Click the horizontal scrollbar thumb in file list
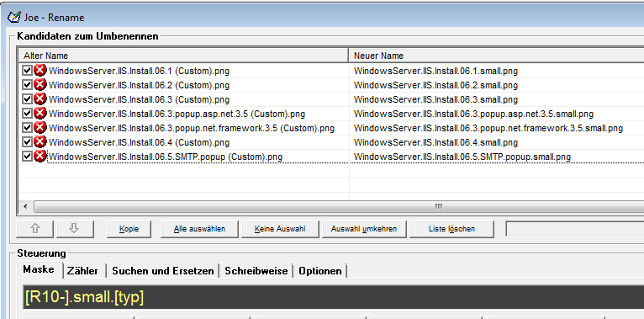Screen dimensions: 644x319 pyautogui.click(x=339, y=206)
